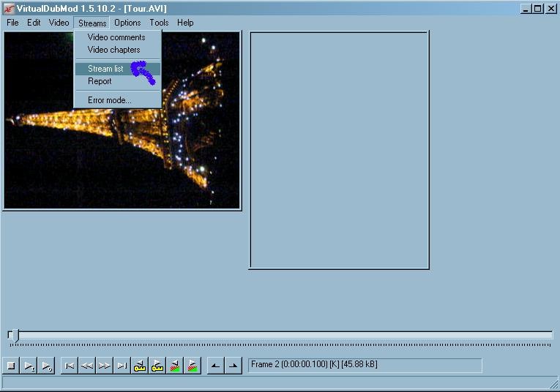Go to the previous keyframe
Viewport: 560px width, 392px height.
pos(140,366)
